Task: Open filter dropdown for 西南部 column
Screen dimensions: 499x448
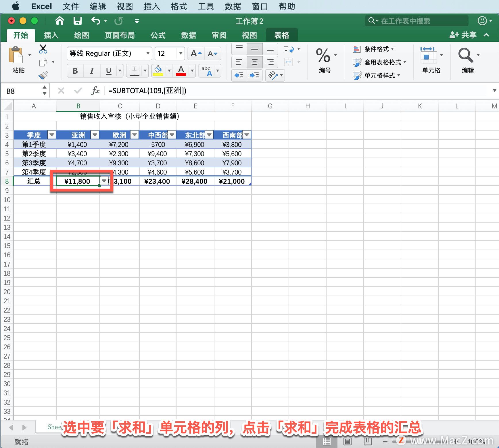Action: click(247, 135)
